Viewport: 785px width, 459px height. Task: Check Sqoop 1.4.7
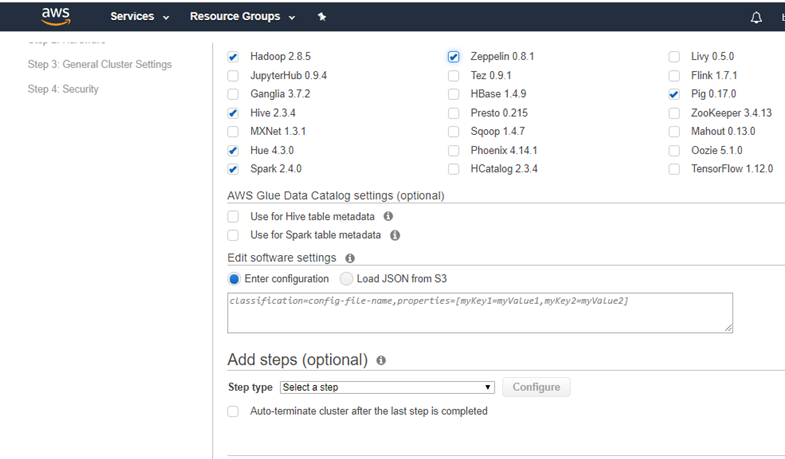pyautogui.click(x=454, y=132)
